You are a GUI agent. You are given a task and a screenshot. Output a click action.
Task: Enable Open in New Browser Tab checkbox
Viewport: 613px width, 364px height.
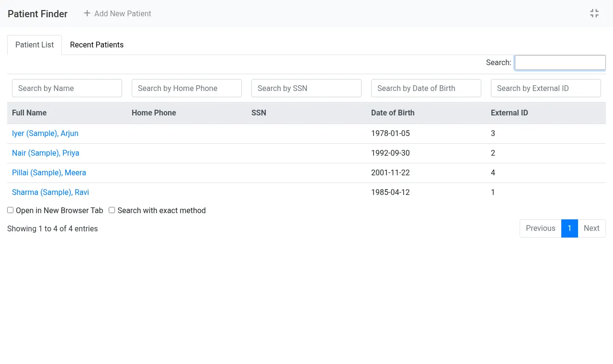click(10, 210)
